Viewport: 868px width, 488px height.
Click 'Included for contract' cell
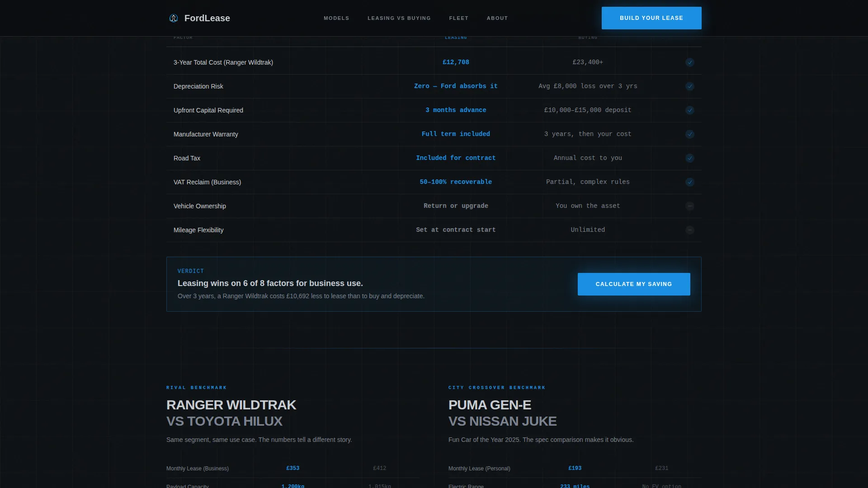[x=456, y=158]
